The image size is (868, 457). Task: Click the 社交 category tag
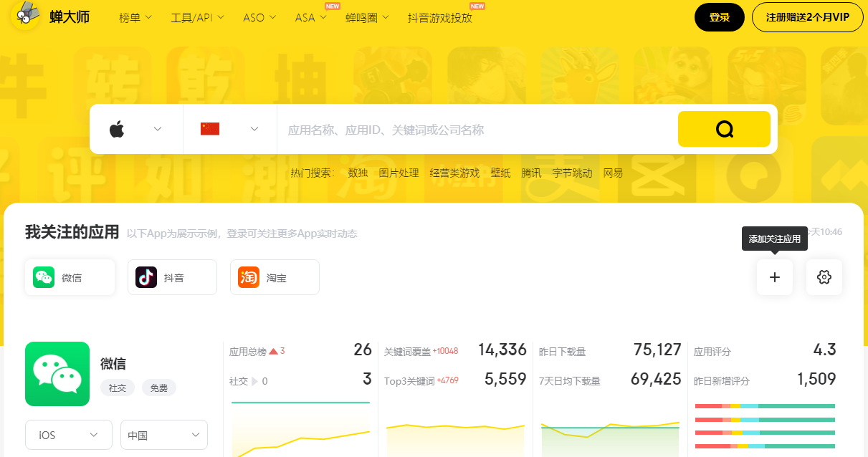(x=118, y=388)
